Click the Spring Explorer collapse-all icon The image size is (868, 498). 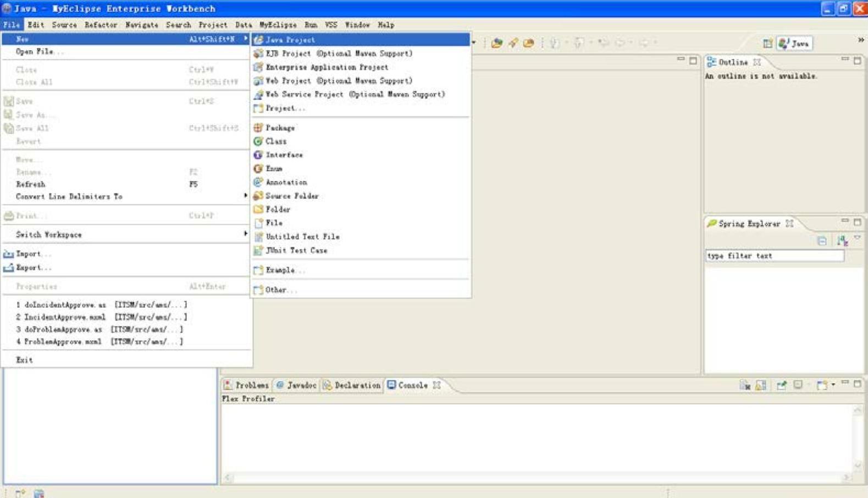[822, 241]
